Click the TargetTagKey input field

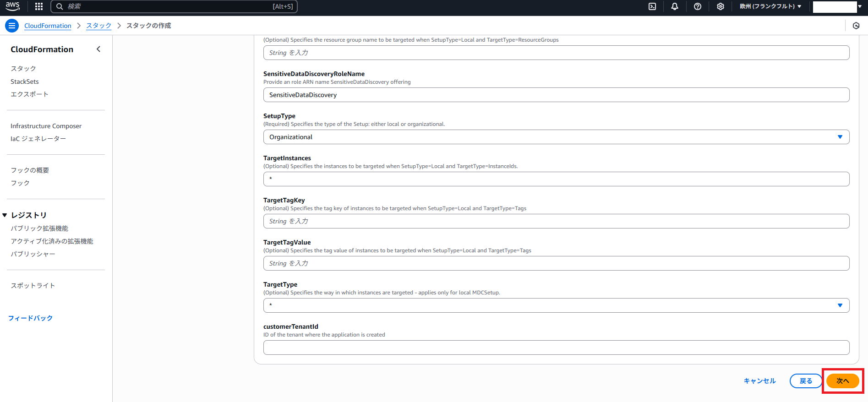[x=556, y=221]
